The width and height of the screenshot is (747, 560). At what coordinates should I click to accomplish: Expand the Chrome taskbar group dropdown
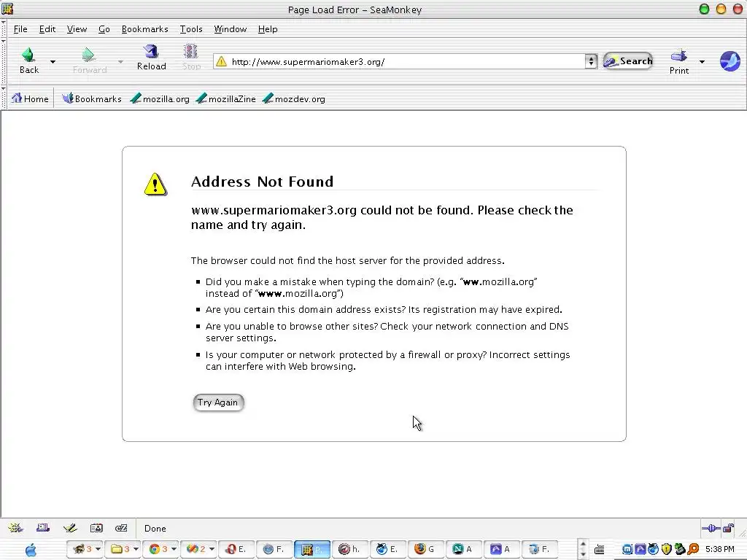click(174, 549)
